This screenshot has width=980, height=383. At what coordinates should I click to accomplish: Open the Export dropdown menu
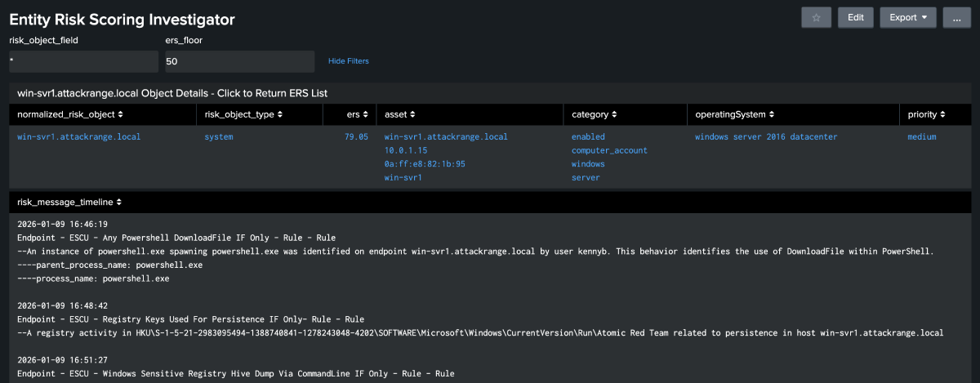[x=907, y=17]
